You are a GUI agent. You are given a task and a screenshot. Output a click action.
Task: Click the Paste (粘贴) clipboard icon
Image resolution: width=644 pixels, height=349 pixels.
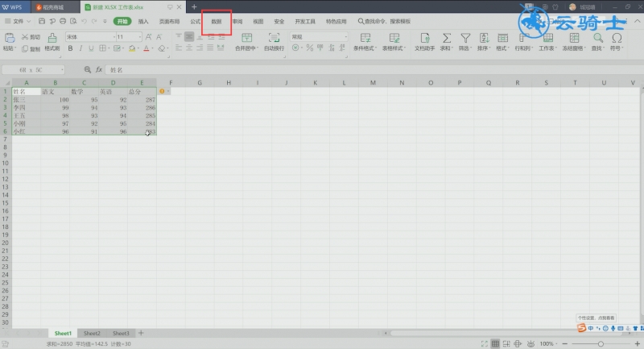point(10,38)
